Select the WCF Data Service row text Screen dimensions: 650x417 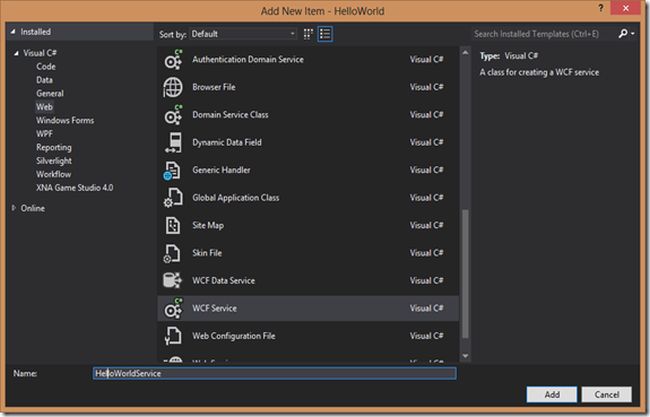pyautogui.click(x=223, y=281)
